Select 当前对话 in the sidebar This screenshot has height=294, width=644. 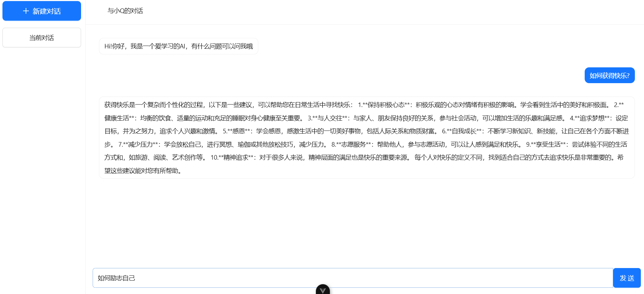click(x=42, y=38)
